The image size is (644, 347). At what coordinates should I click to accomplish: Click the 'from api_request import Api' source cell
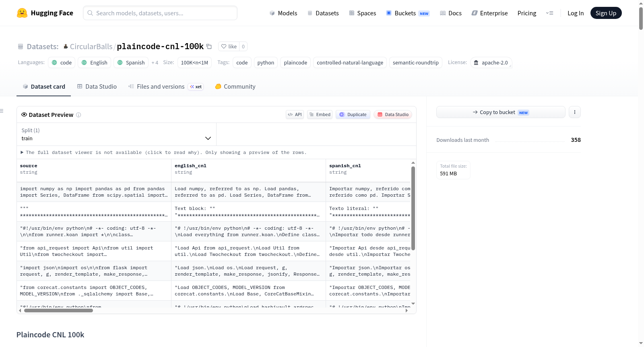tap(94, 251)
